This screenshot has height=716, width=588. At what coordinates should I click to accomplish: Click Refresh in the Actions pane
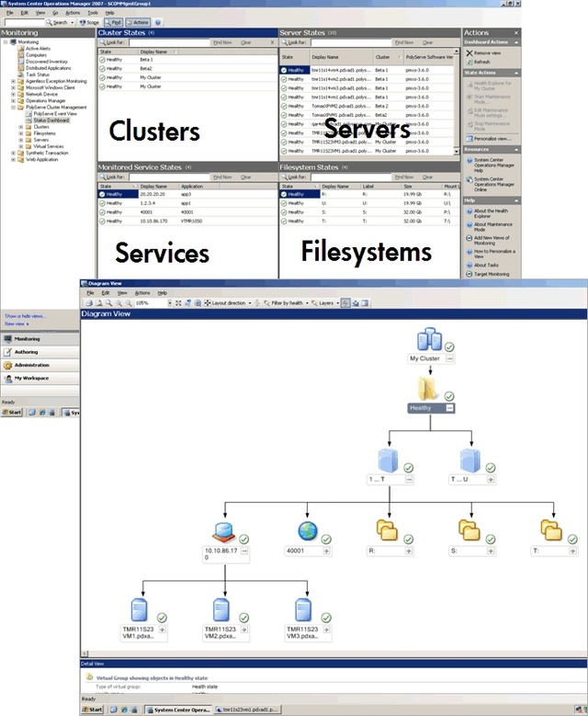click(x=479, y=62)
